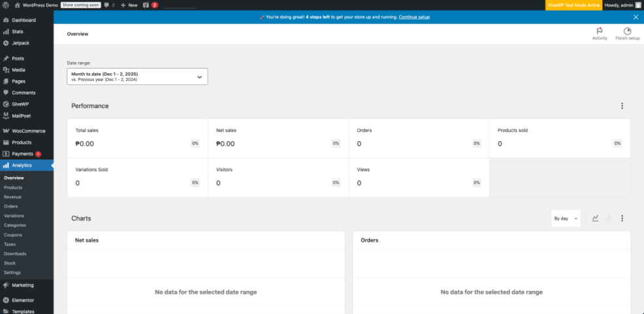Select Analytics in the sidebar
The height and width of the screenshot is (314, 644).
tap(27, 165)
